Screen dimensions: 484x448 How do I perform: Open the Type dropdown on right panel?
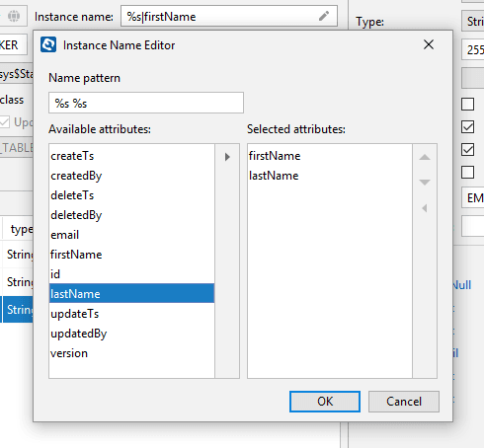pos(473,22)
